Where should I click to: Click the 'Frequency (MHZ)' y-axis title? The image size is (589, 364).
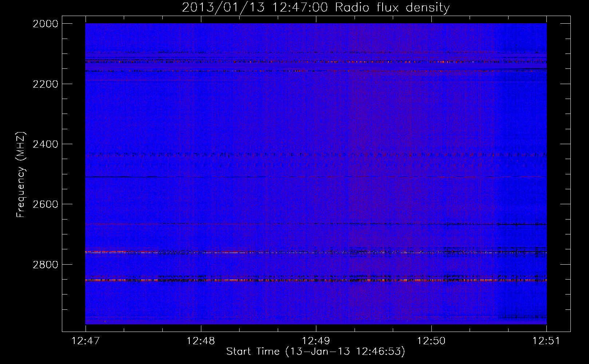pos(21,175)
